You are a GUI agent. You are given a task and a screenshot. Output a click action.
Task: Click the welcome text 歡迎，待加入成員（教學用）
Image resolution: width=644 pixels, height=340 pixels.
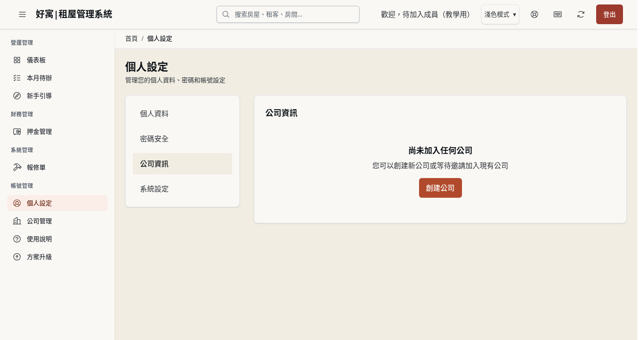click(427, 14)
